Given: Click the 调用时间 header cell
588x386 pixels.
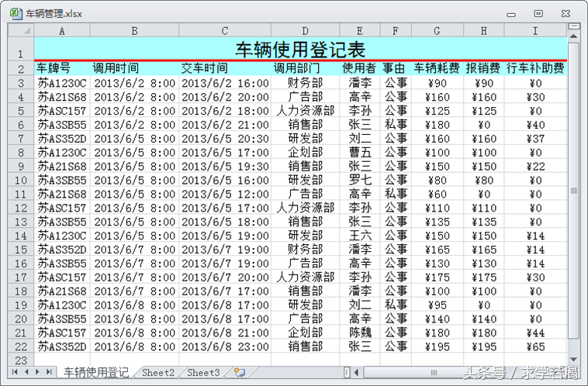Looking at the screenshot, I should tap(134, 68).
